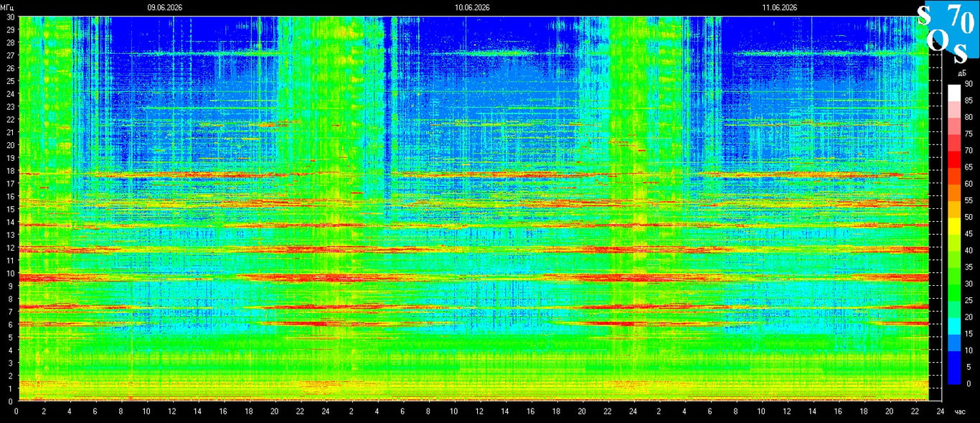Viewport: 980px width, 423px height.
Task: Click the 80 value on dB color scale
Action: point(968,117)
